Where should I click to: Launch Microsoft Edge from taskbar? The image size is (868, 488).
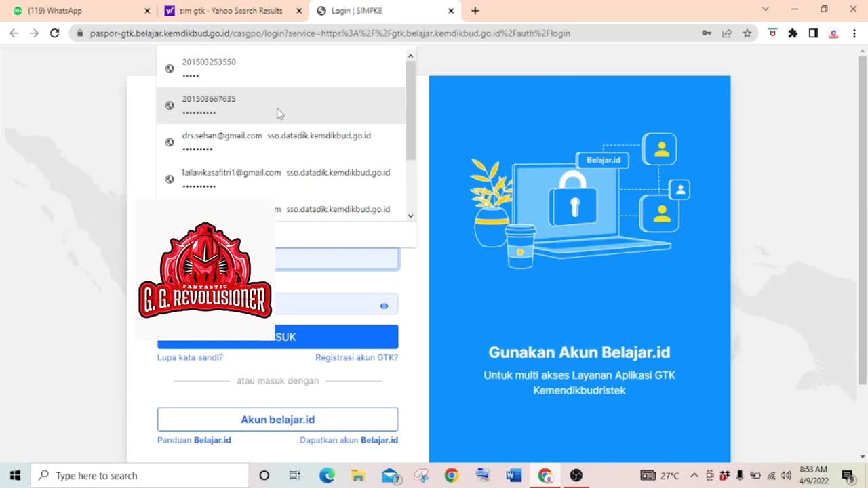pos(327,475)
